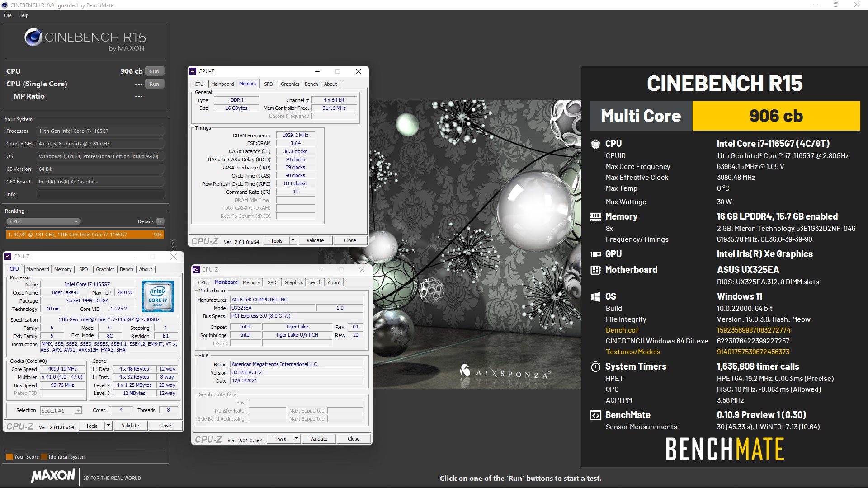Open the File menu
The image size is (868, 488).
click(x=8, y=15)
